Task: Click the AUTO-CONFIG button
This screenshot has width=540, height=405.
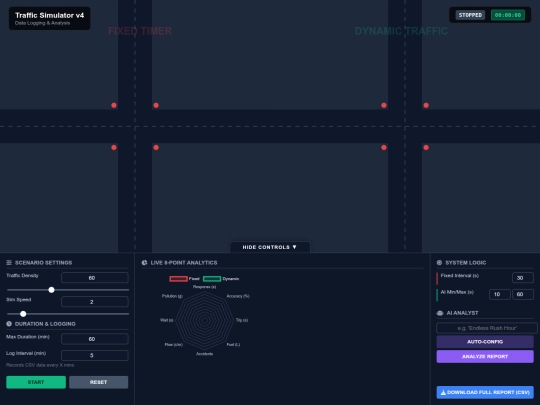Action: [x=485, y=342]
